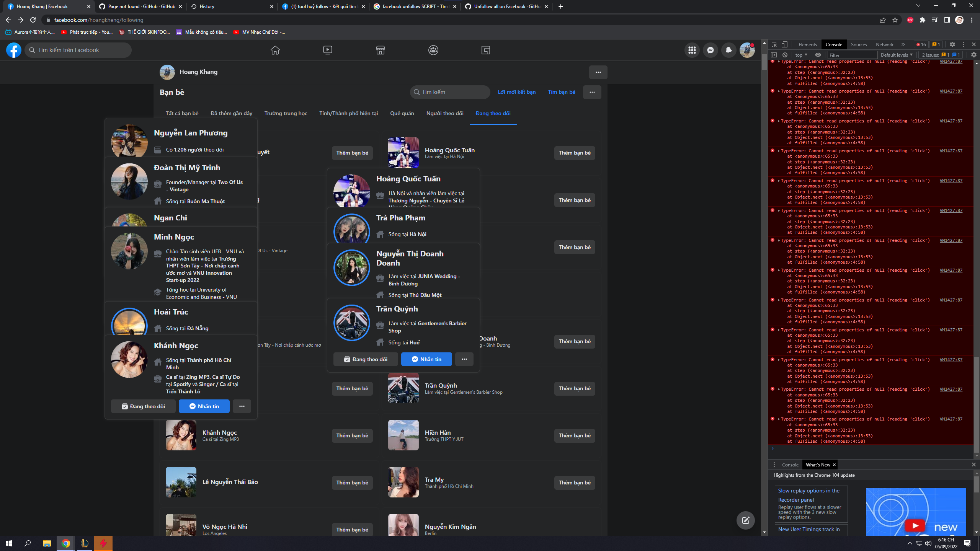This screenshot has width=980, height=551.
Task: Toggle the bookmark star for this page
Action: (x=895, y=20)
